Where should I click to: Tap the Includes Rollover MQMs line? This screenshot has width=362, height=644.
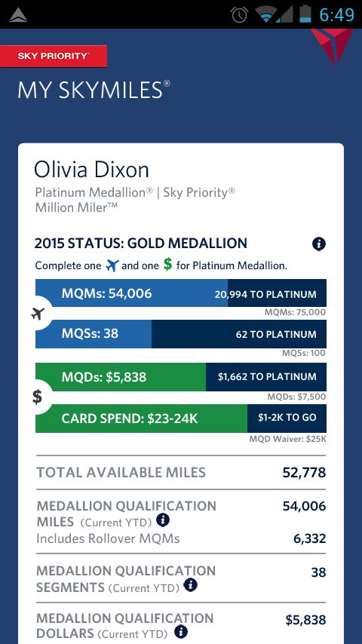coord(181,538)
